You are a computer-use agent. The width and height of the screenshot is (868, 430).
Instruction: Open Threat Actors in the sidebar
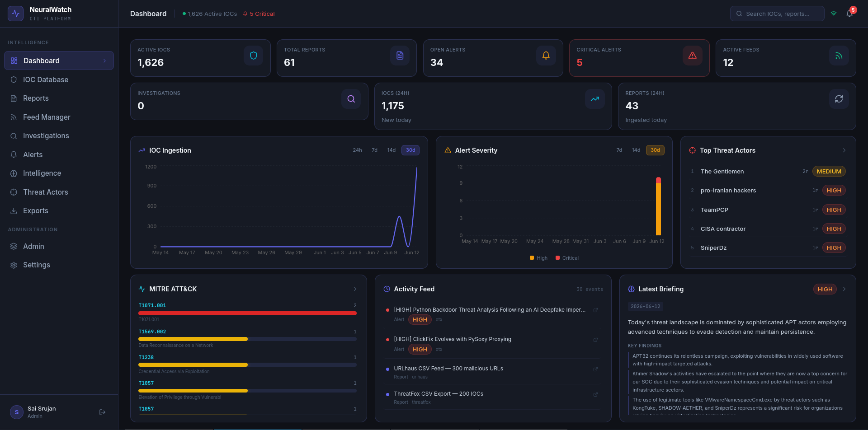tap(59, 192)
